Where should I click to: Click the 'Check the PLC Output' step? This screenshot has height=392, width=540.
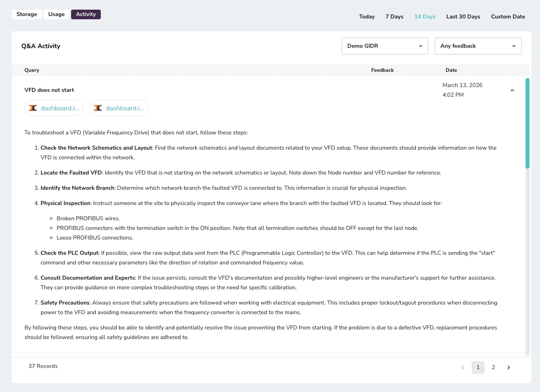coord(69,253)
